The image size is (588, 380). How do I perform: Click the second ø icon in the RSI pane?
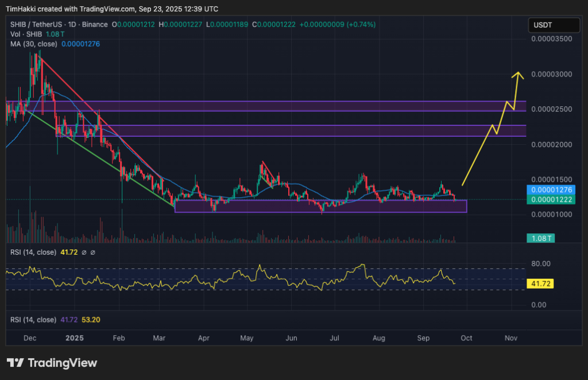pos(93,252)
